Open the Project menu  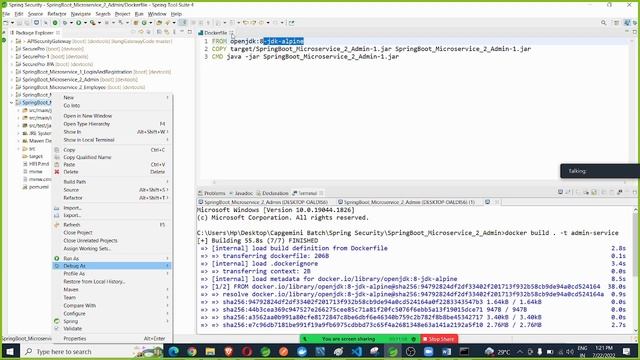(122, 14)
